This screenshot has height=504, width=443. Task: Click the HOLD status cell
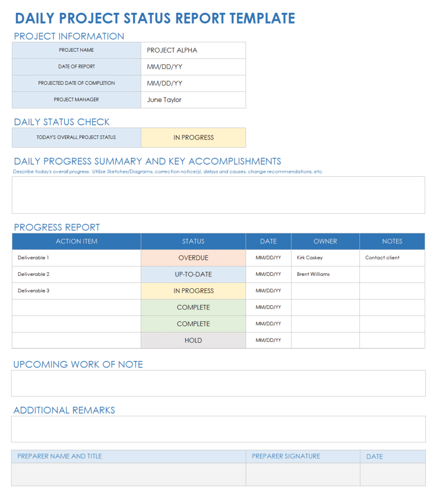[x=193, y=340]
